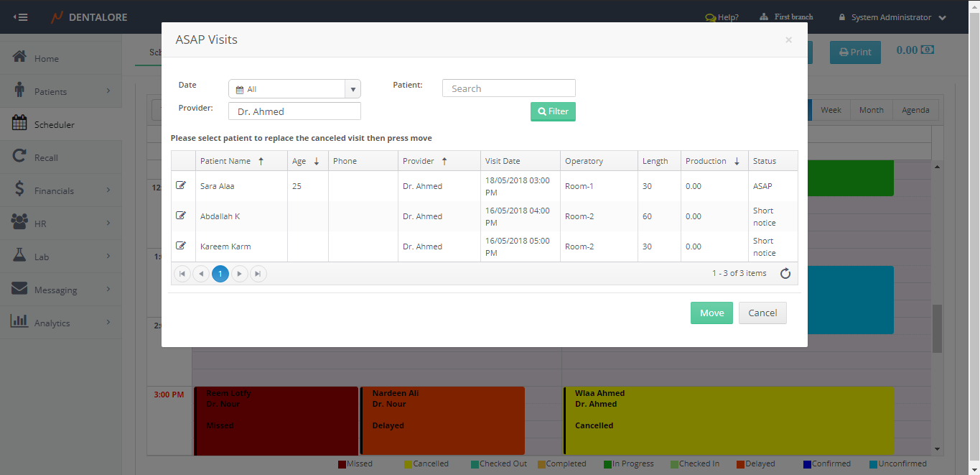Go to the last grid page

[258, 274]
